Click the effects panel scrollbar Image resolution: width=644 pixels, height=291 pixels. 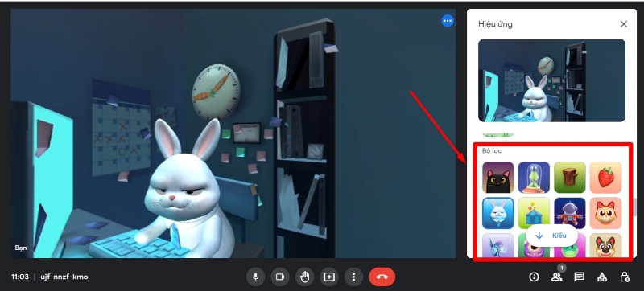(x=635, y=207)
